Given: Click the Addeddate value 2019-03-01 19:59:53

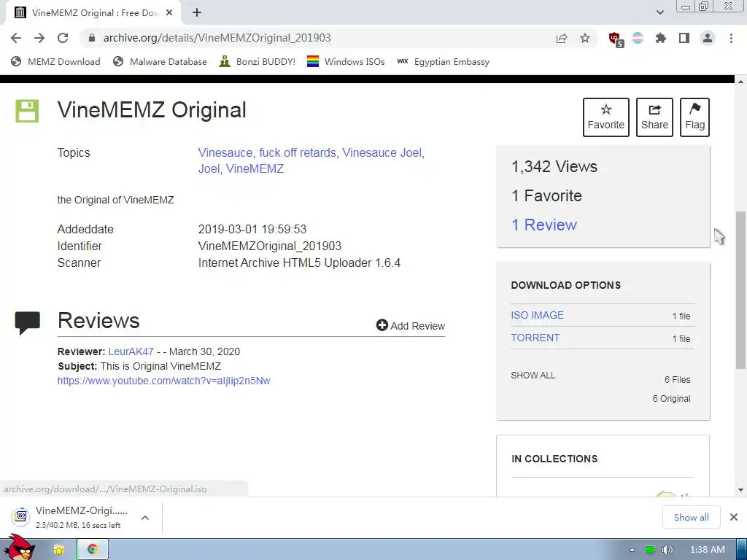Looking at the screenshot, I should click(x=252, y=229).
